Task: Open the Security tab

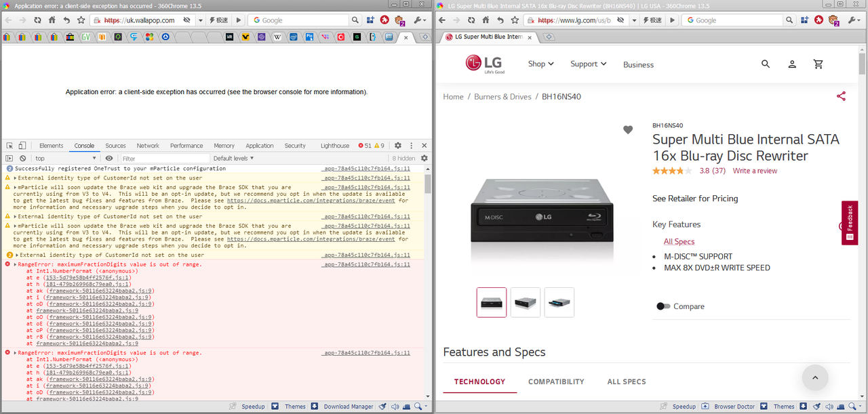Action: coord(295,146)
